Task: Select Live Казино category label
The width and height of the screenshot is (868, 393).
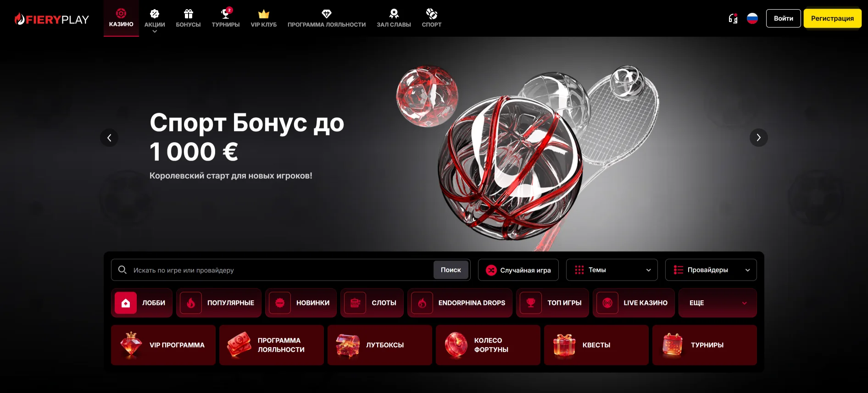Action: click(x=645, y=303)
